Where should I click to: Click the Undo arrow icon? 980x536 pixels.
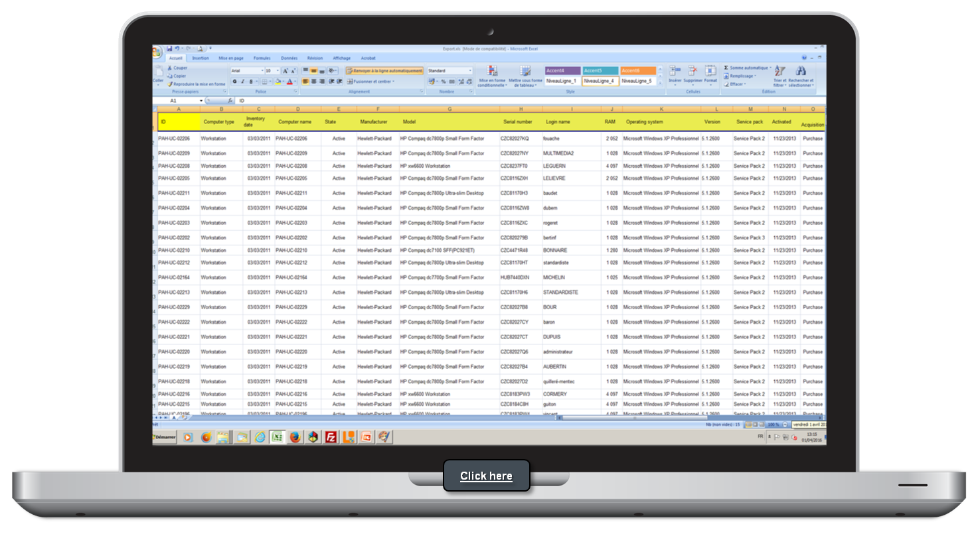[177, 48]
